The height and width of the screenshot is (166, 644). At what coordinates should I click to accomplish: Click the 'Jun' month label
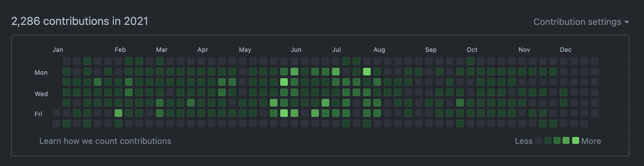pyautogui.click(x=296, y=50)
